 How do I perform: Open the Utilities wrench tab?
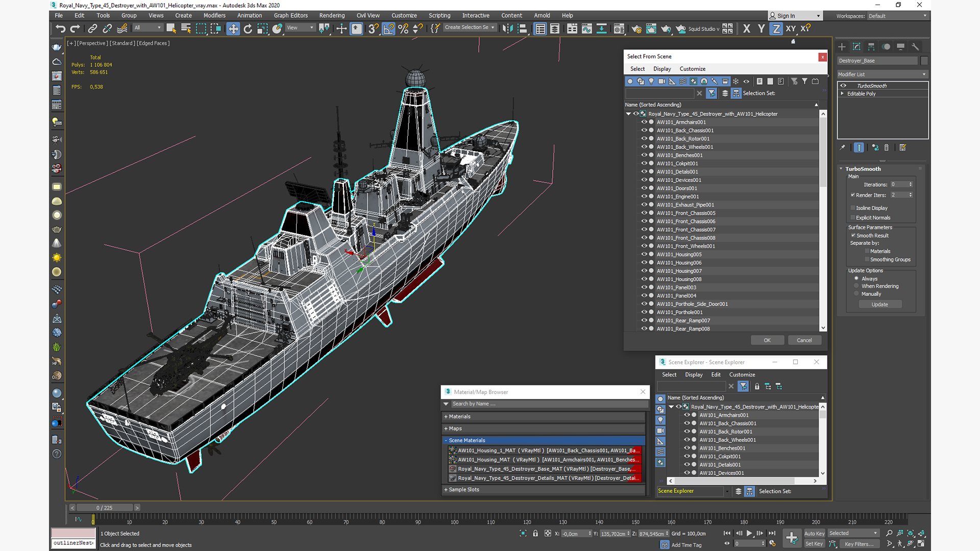pyautogui.click(x=915, y=46)
